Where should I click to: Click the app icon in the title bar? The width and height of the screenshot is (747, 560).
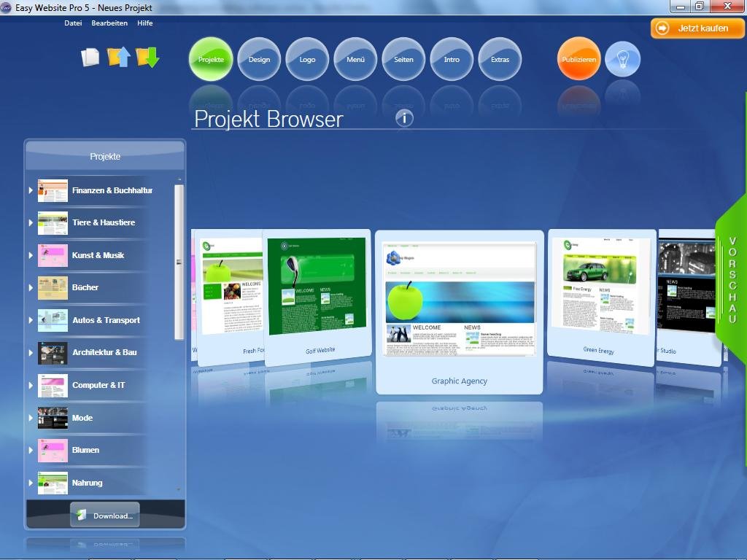tap(6, 7)
